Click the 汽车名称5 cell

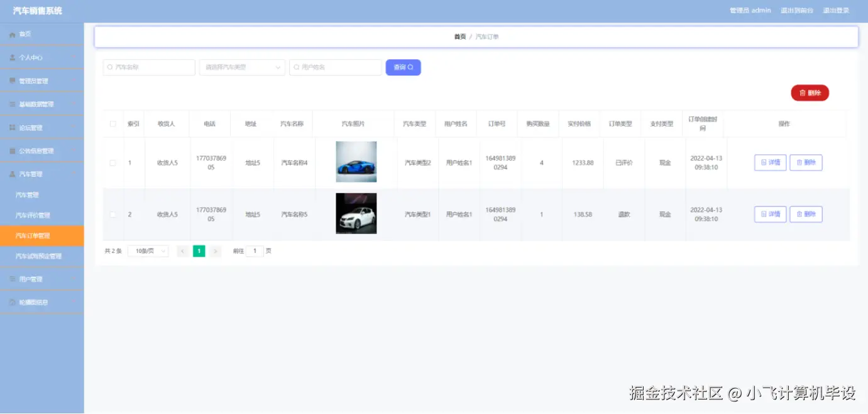click(x=294, y=215)
